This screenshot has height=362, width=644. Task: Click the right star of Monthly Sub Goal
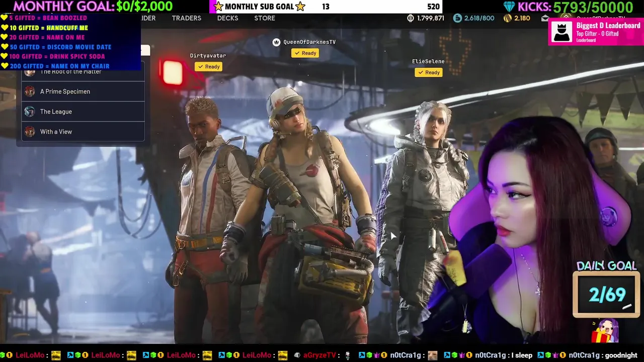300,7
